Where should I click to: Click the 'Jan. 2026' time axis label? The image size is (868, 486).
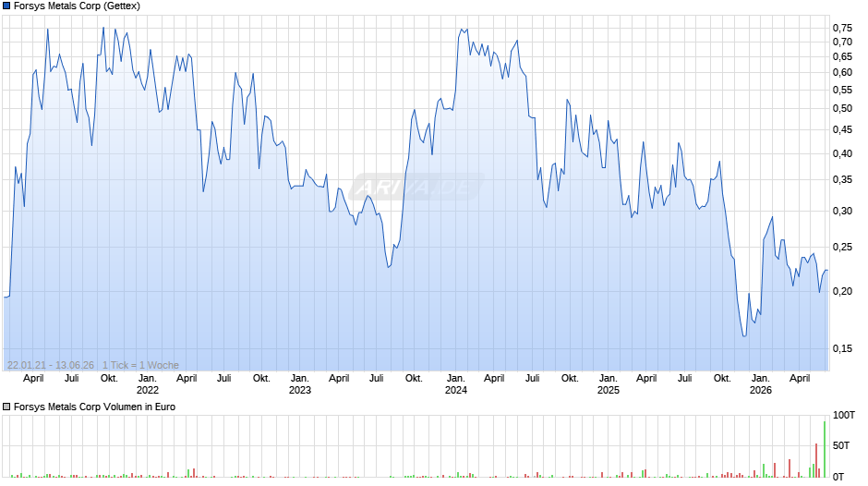coord(760,384)
